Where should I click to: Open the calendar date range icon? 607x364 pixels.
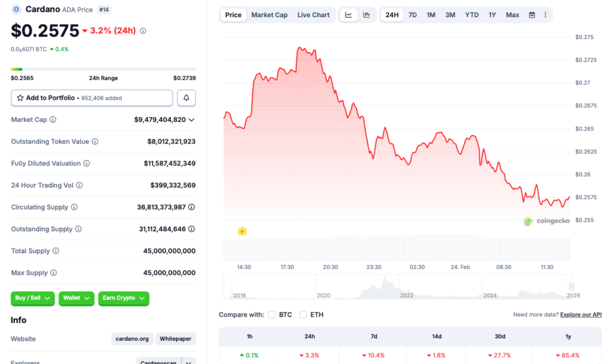(x=532, y=14)
